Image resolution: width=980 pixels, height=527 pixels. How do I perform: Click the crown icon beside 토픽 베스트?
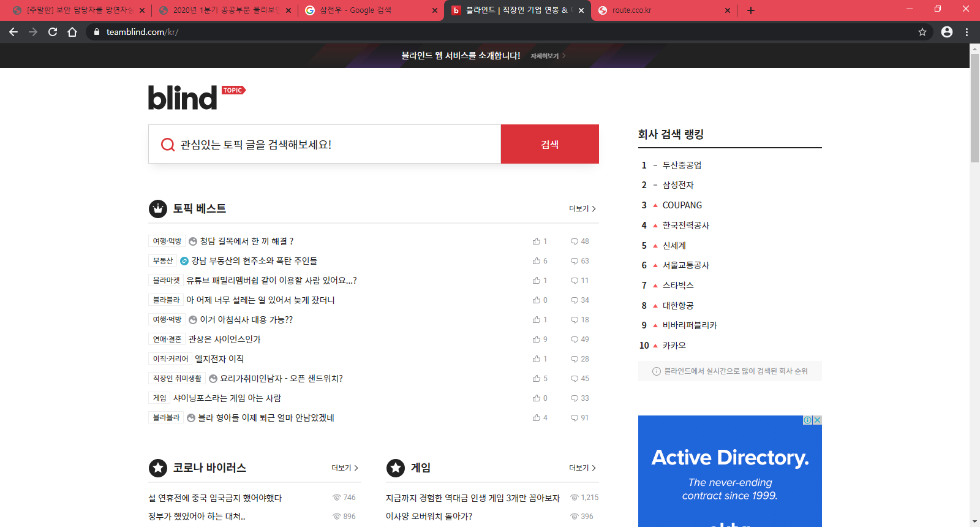pos(158,209)
